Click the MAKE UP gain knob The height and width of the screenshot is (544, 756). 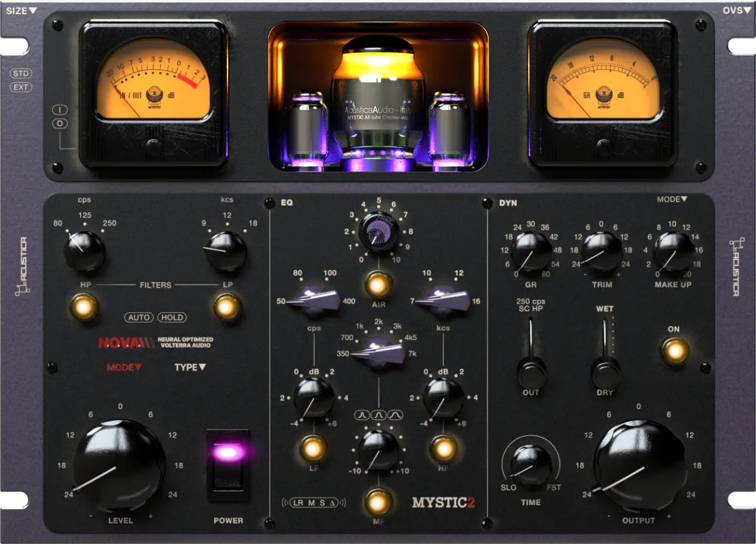point(674,251)
